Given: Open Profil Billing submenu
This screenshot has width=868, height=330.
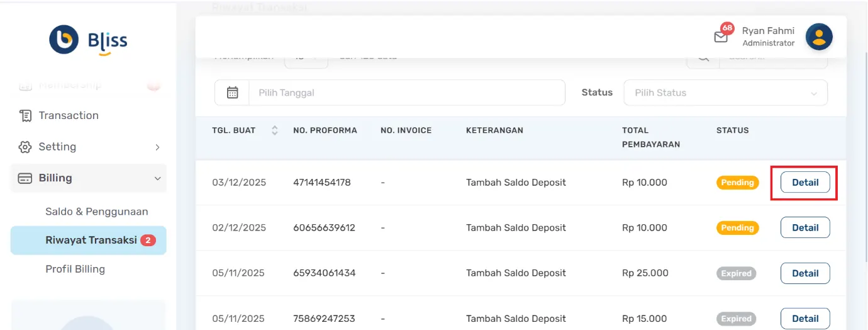Looking at the screenshot, I should [75, 269].
